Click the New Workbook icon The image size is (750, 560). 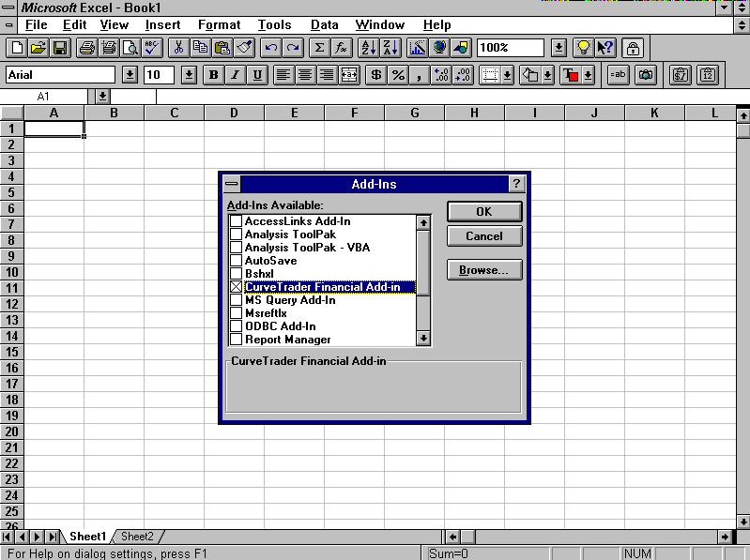[17, 48]
